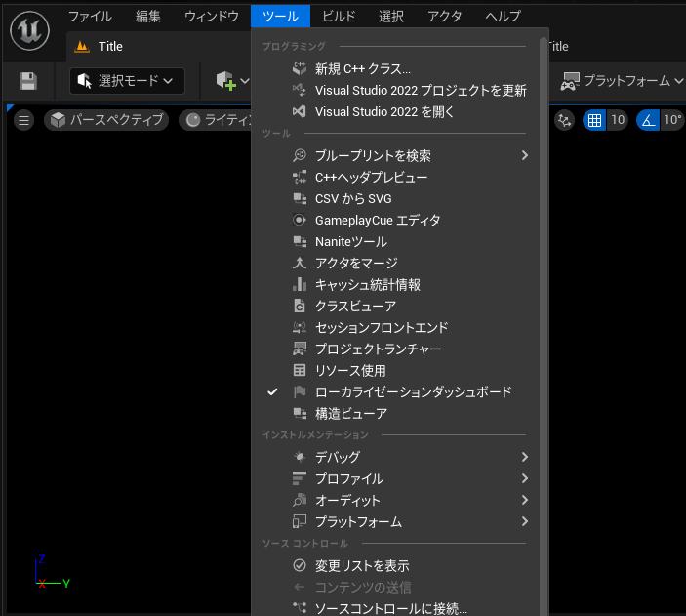Click the ローカライゼーションダッシュボード flag icon

click(300, 391)
